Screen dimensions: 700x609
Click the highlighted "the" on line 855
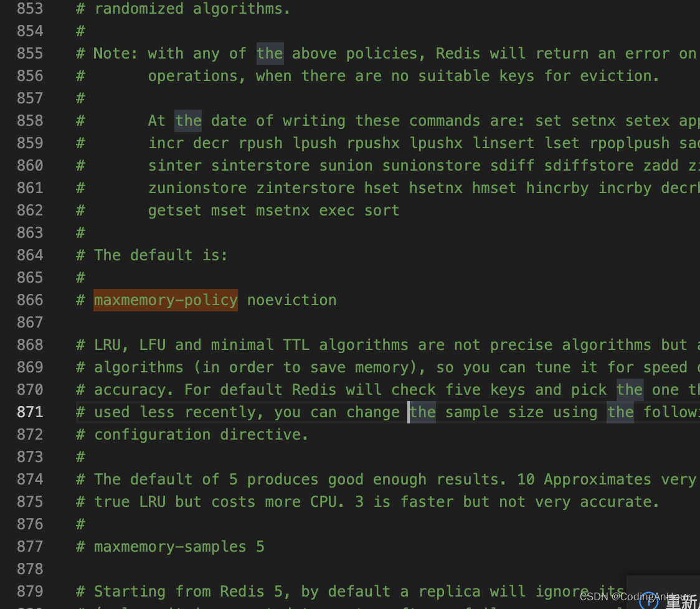pyautogui.click(x=270, y=54)
